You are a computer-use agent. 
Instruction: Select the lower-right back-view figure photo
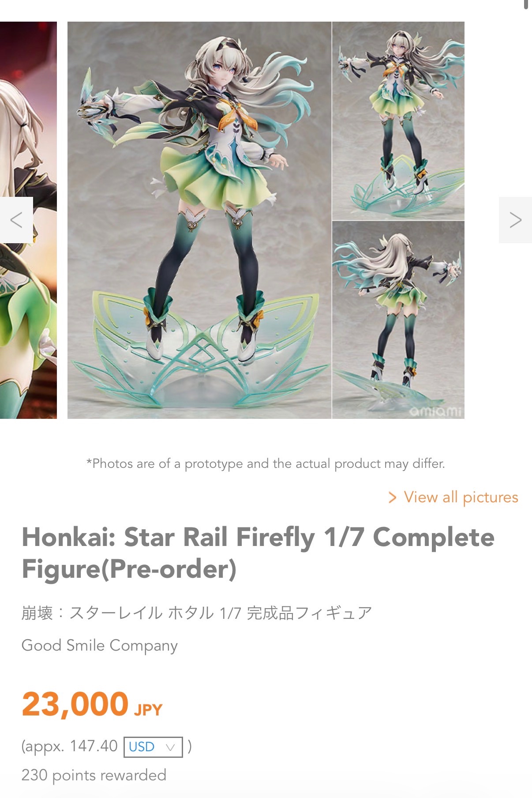[398, 320]
